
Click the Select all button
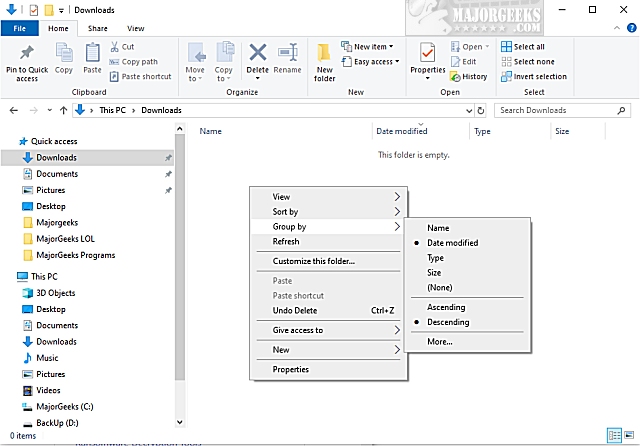pyautogui.click(x=528, y=46)
